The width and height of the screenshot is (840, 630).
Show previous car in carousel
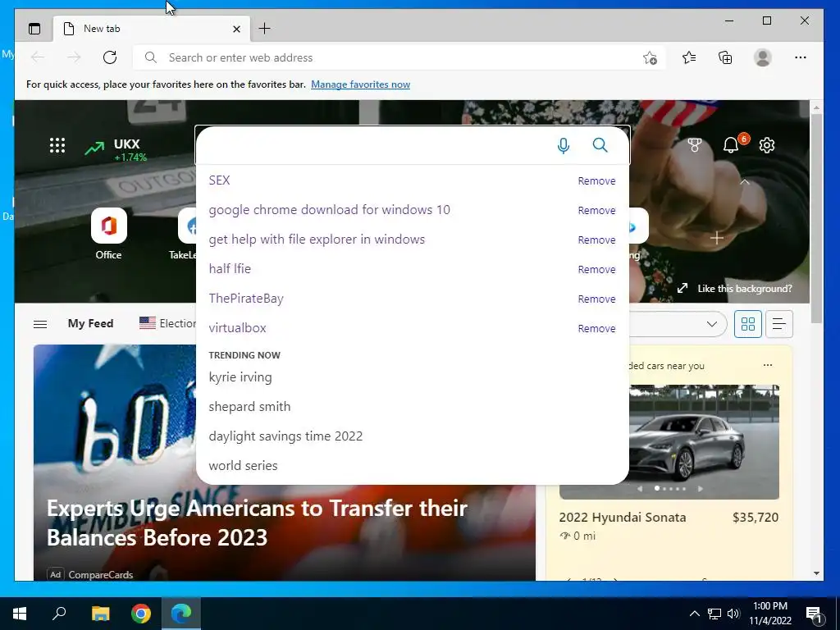pyautogui.click(x=640, y=489)
